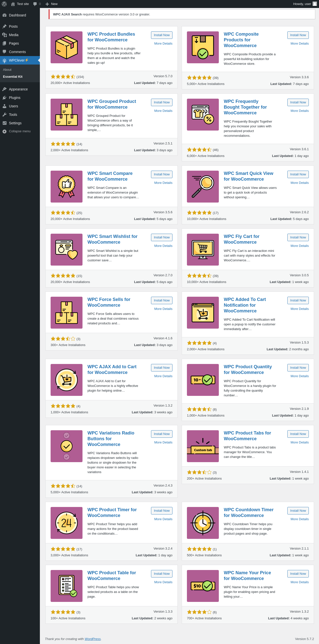Click the WPC Added To Cart Notification icon
This screenshot has width=319, height=644.
pyautogui.click(x=203, y=312)
